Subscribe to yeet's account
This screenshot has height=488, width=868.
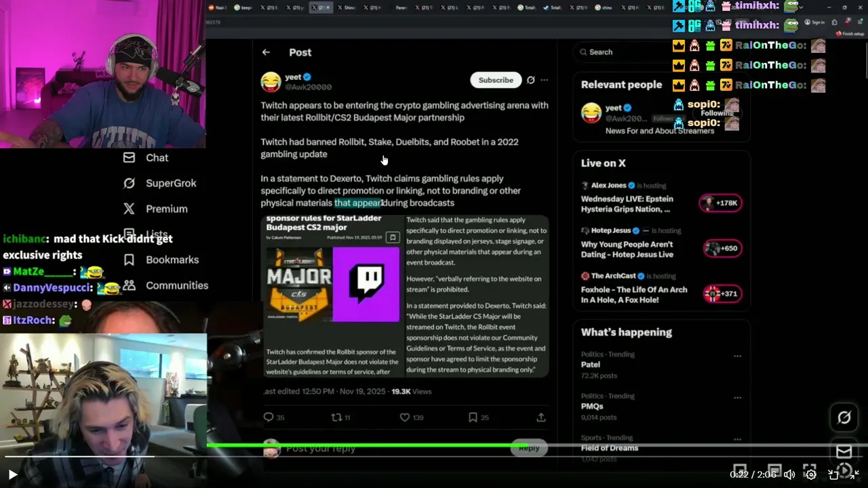click(x=496, y=80)
